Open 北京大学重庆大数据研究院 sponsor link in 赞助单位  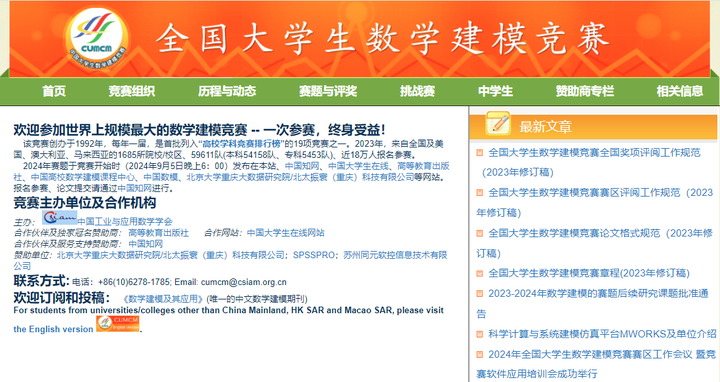point(171,255)
